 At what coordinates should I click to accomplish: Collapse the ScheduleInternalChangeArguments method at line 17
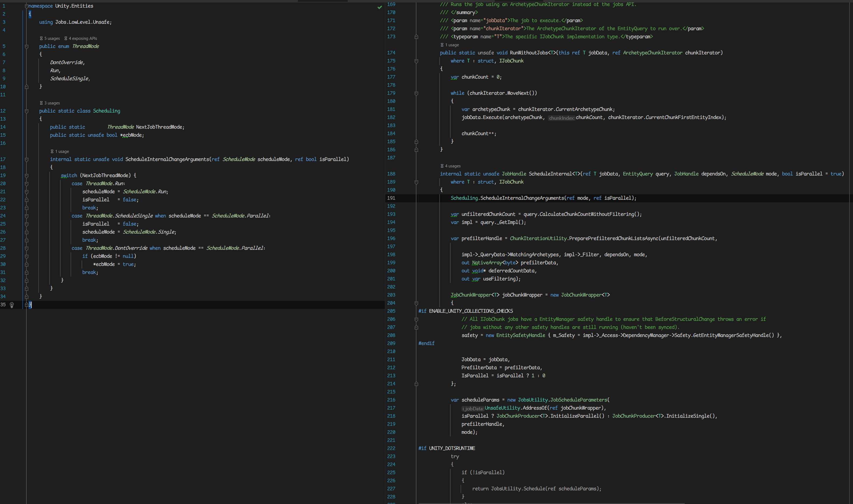coord(26,159)
